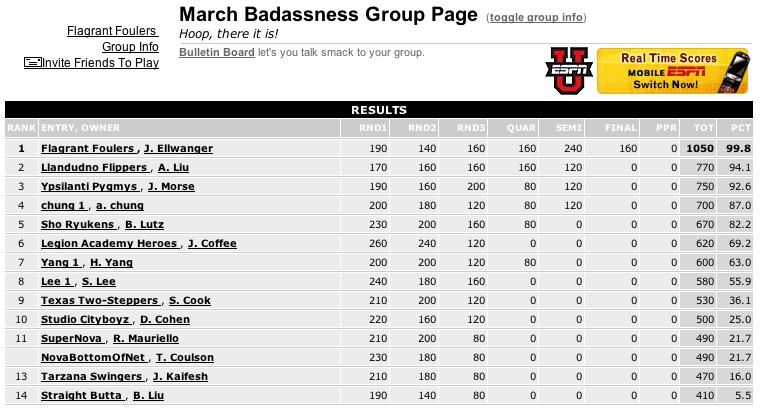765x416 pixels.
Task: Click the RND1 column header
Action: (x=373, y=128)
